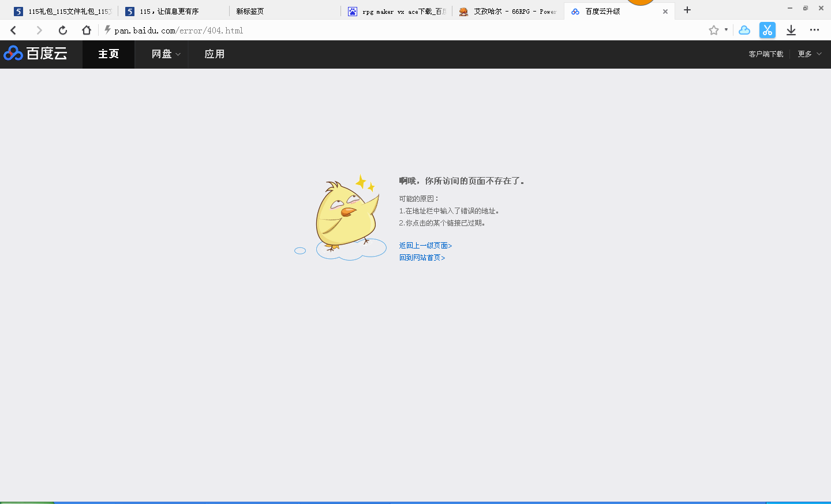Viewport: 831px width, 504px height.
Task: Click the 回到网站首页 link
Action: coord(422,258)
